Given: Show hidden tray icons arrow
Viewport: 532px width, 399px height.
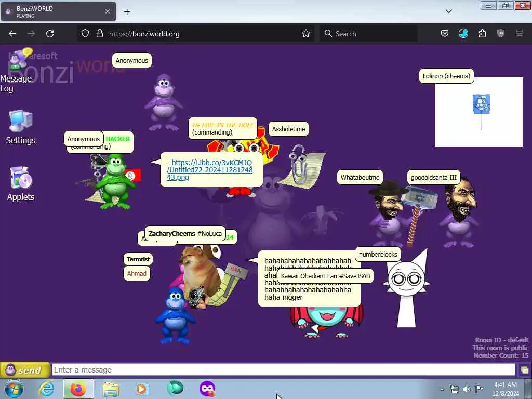Looking at the screenshot, I should pyautogui.click(x=442, y=389).
